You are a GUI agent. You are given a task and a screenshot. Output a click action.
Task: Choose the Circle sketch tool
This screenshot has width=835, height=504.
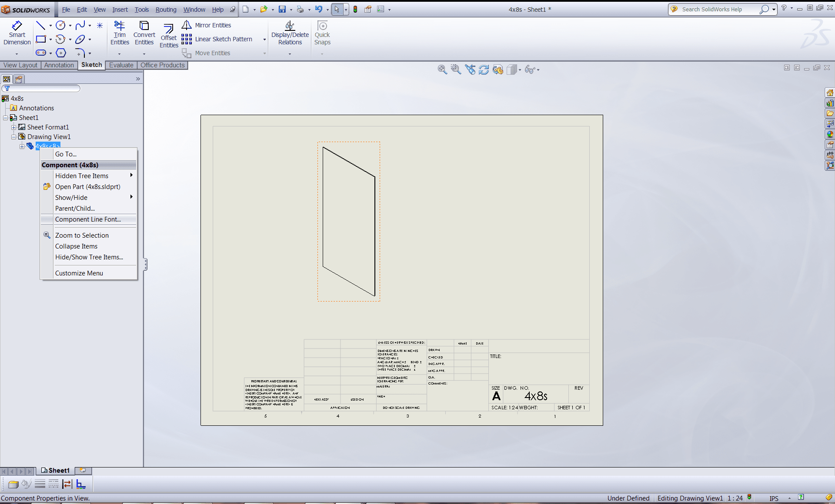[60, 25]
